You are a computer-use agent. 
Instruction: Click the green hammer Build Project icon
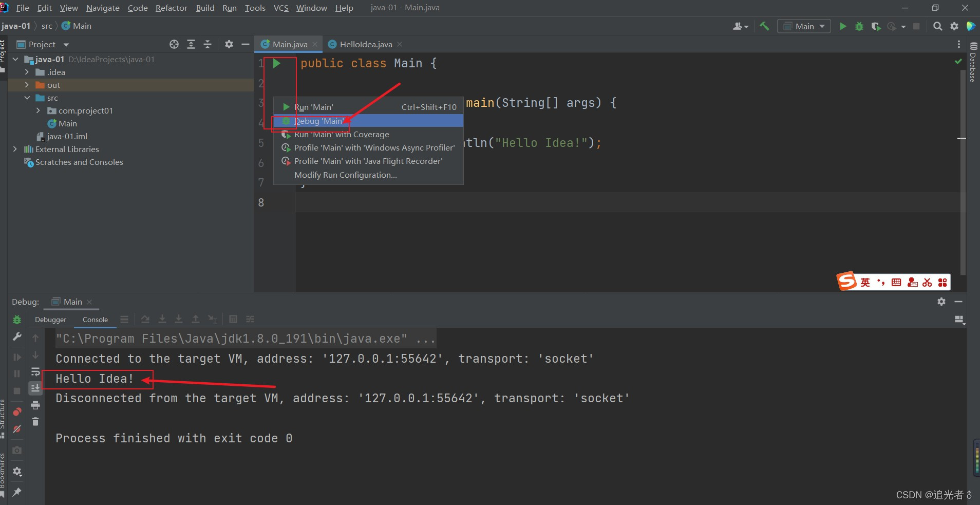click(x=764, y=26)
